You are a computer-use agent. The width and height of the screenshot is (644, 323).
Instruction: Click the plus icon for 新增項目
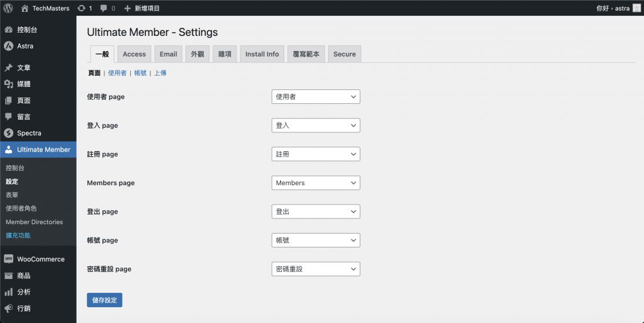tap(127, 8)
